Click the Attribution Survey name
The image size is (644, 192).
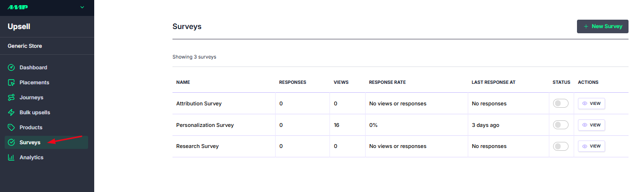click(199, 103)
